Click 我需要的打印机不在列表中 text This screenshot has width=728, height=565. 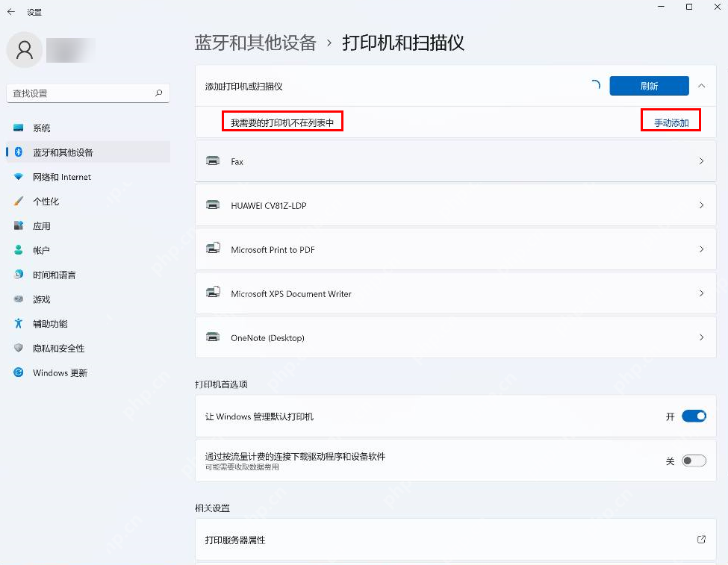pyautogui.click(x=282, y=122)
